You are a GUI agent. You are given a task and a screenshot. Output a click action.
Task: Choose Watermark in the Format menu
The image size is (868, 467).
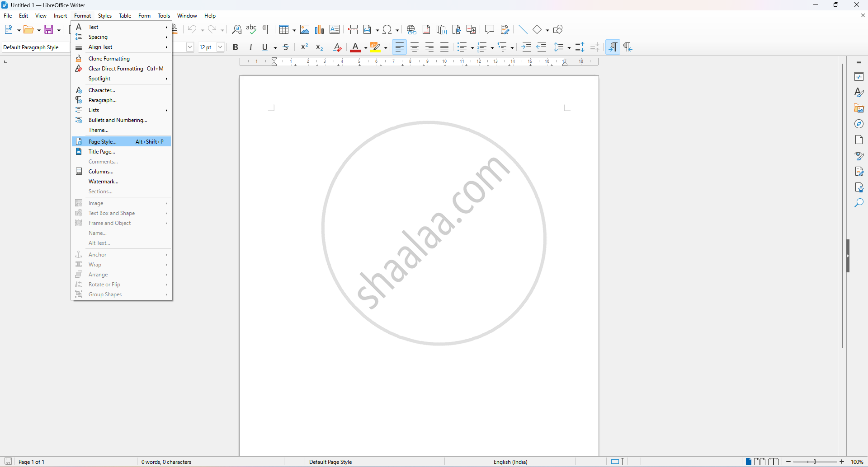104,182
